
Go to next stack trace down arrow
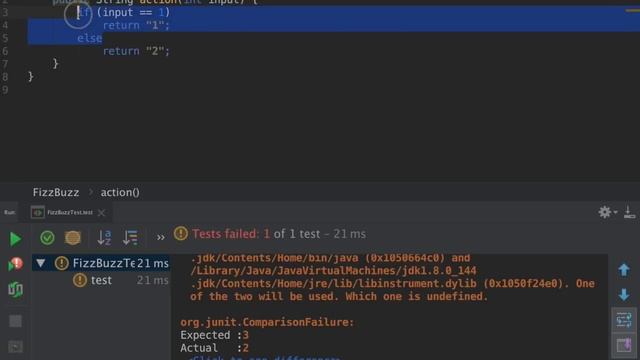click(x=624, y=294)
